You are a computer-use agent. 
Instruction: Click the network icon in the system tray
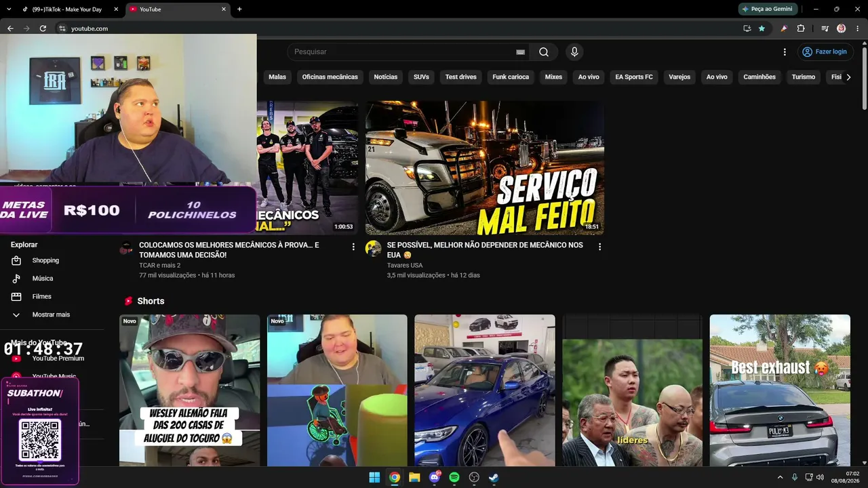click(808, 477)
